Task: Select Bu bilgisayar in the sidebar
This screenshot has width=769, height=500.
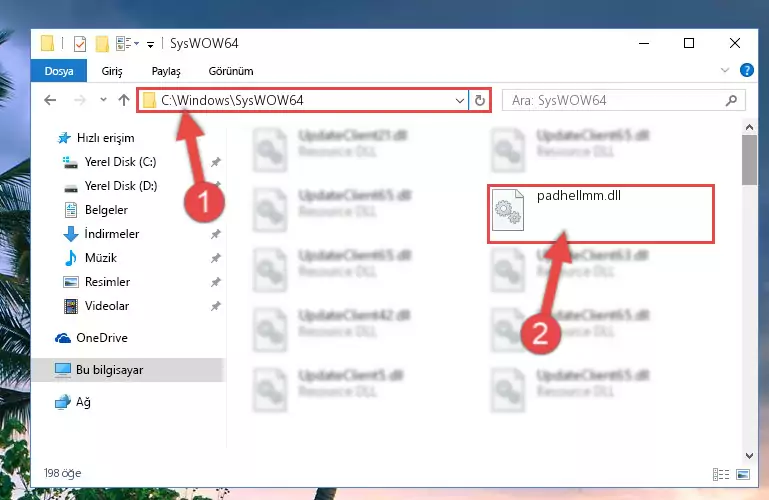Action: tap(128, 370)
